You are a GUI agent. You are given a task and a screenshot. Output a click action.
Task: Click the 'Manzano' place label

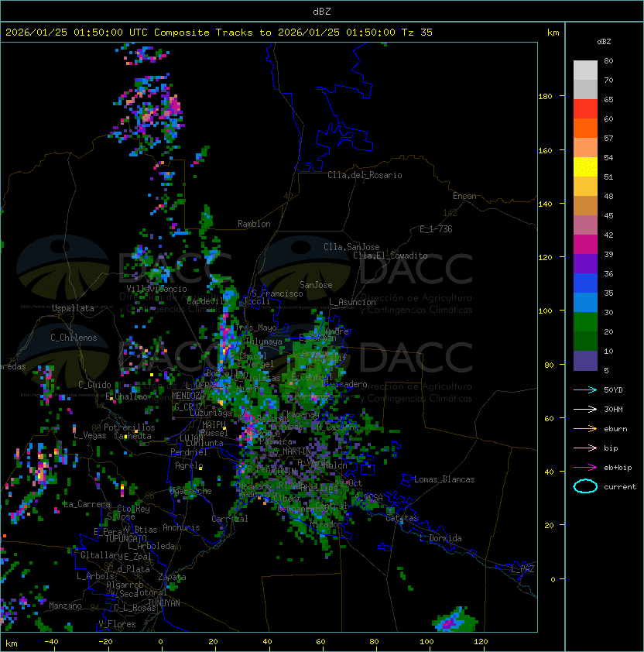coord(65,606)
